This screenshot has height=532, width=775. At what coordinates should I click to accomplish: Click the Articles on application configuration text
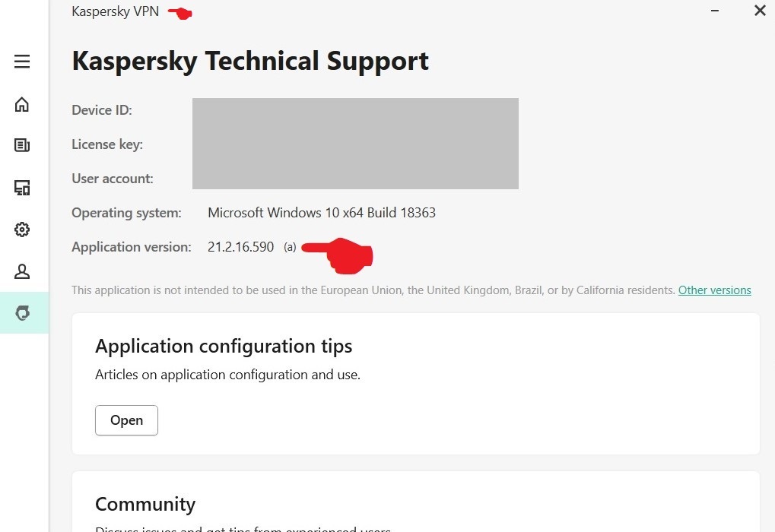(228, 375)
